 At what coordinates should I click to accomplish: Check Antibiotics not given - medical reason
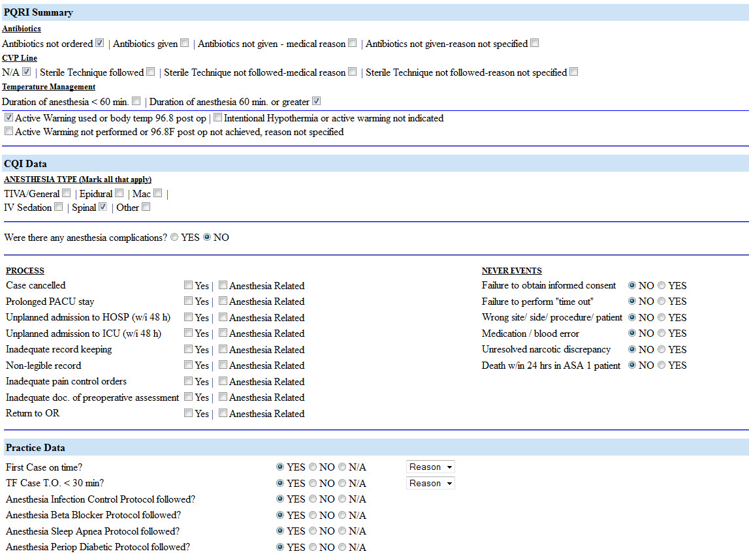coord(352,43)
